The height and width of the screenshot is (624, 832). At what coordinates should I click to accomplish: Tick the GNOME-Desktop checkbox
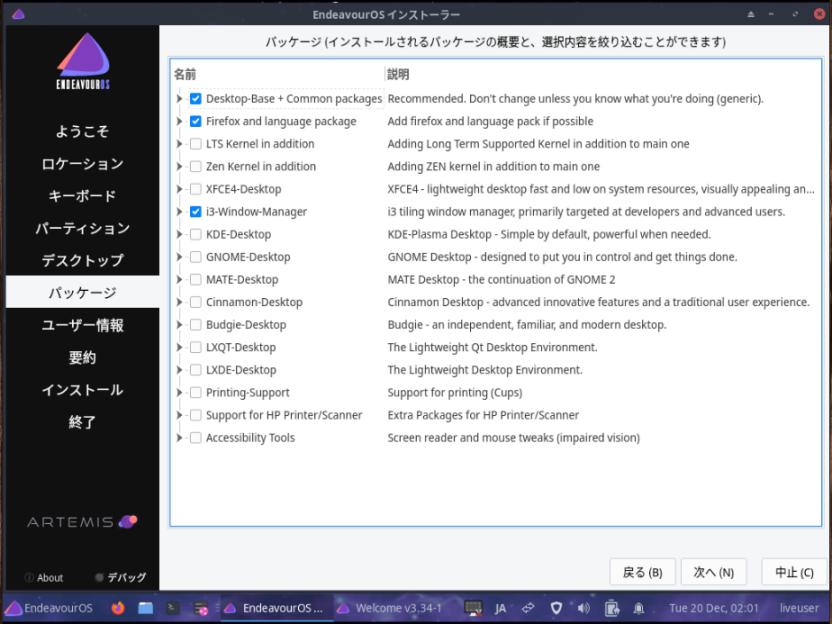click(x=196, y=257)
